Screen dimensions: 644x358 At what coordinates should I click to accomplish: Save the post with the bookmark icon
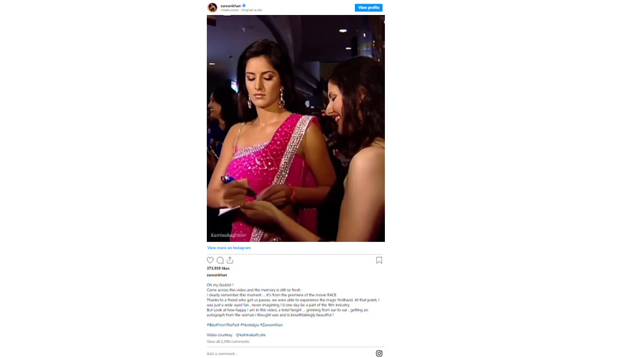point(379,260)
